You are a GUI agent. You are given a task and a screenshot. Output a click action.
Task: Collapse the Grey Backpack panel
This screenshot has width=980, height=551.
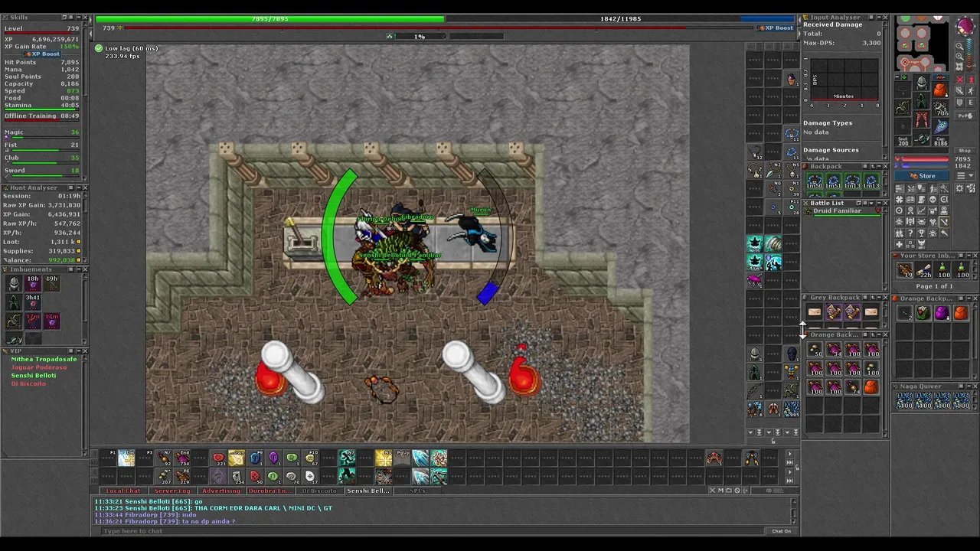coord(879,298)
